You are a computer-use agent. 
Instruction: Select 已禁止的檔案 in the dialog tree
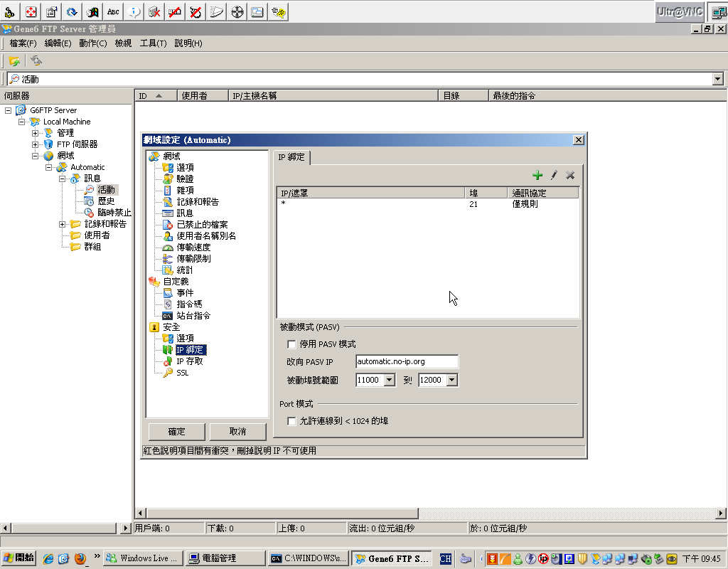click(202, 224)
